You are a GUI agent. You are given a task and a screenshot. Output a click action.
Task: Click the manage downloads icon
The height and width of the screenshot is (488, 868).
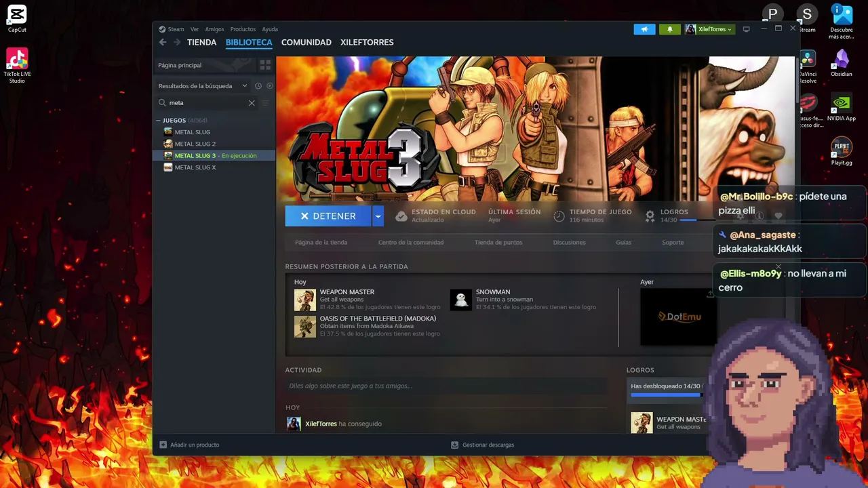coord(455,445)
